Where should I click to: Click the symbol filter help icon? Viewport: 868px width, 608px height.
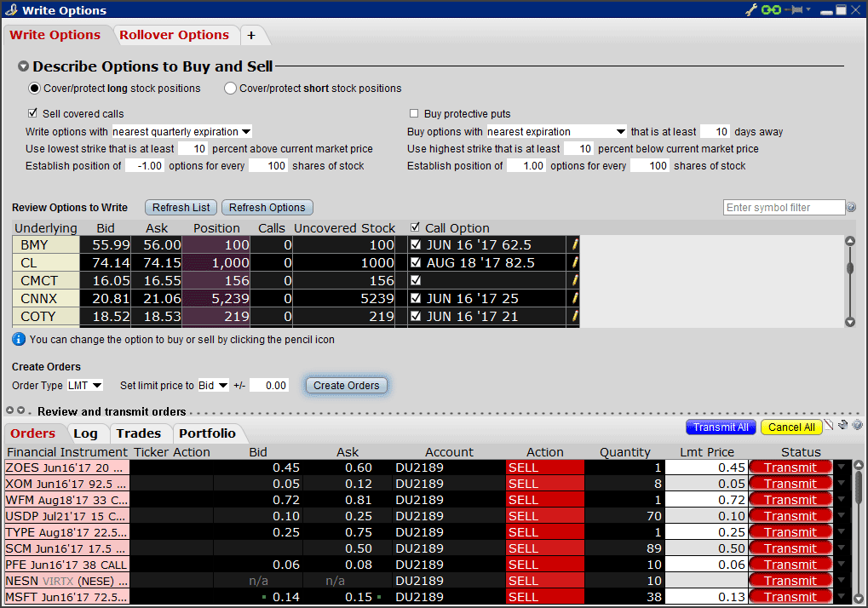tap(852, 208)
